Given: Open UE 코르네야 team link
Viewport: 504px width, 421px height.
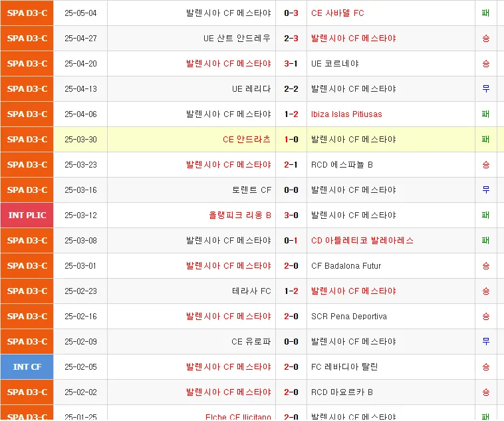Looking at the screenshot, I should coord(334,64).
